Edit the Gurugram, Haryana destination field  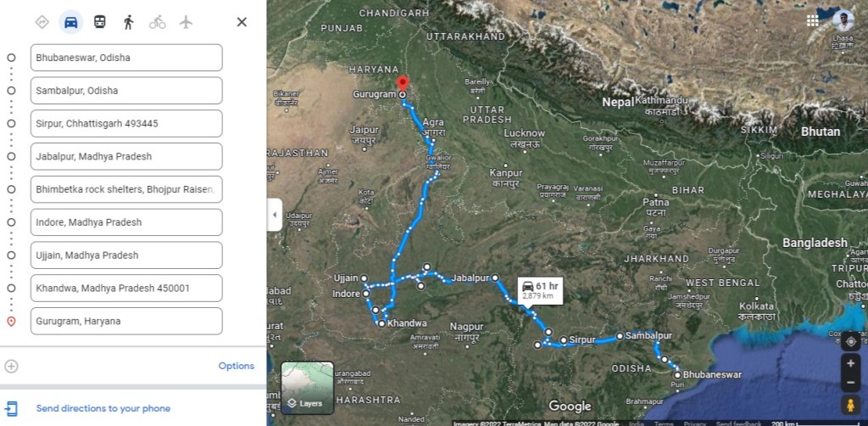tap(126, 322)
